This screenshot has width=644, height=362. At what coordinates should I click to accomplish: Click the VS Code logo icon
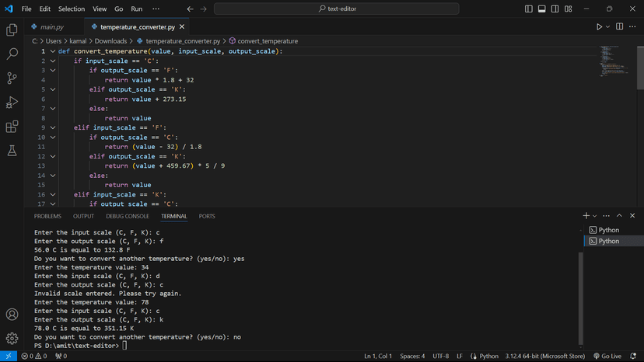[9, 9]
